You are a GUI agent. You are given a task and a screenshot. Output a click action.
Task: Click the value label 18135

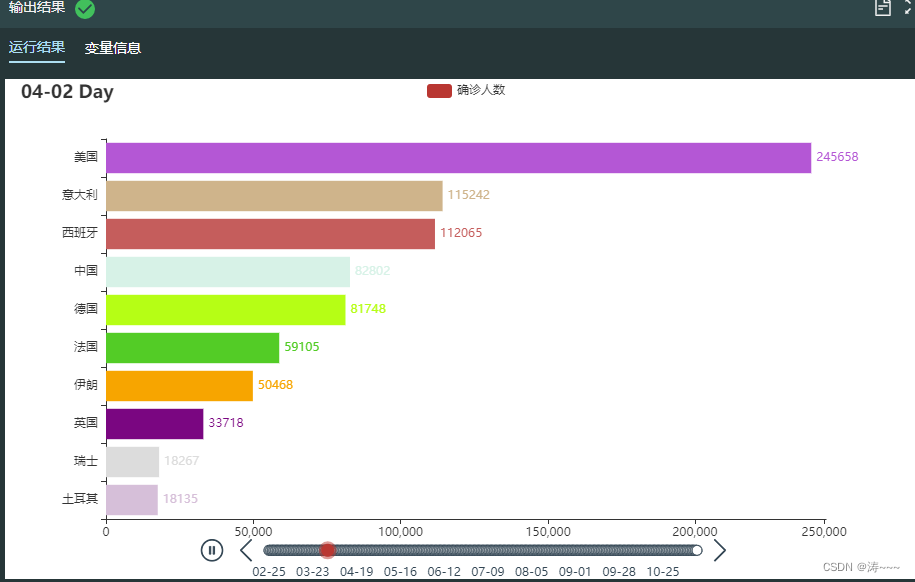pyautogui.click(x=180, y=499)
